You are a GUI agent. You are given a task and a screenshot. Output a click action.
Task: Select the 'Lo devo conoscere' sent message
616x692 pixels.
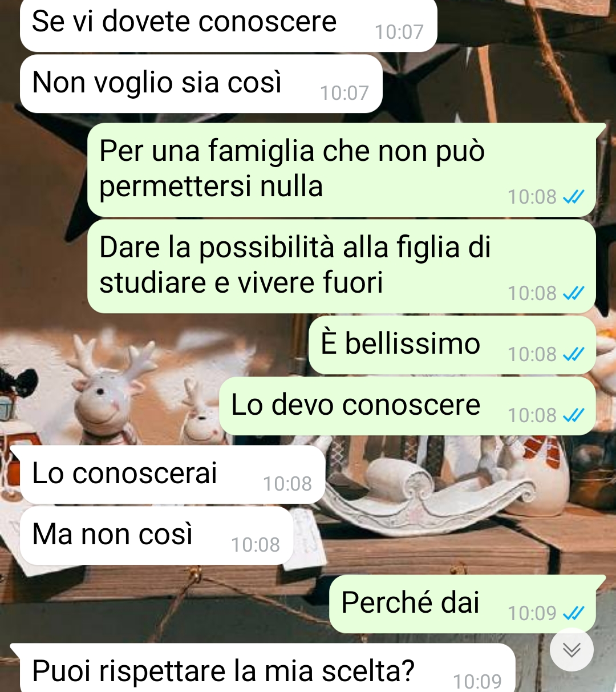click(408, 406)
